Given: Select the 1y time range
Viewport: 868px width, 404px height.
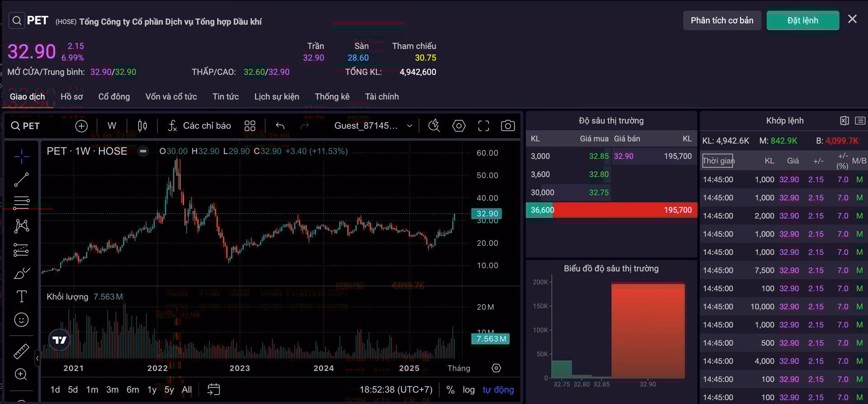Looking at the screenshot, I should pyautogui.click(x=152, y=390).
